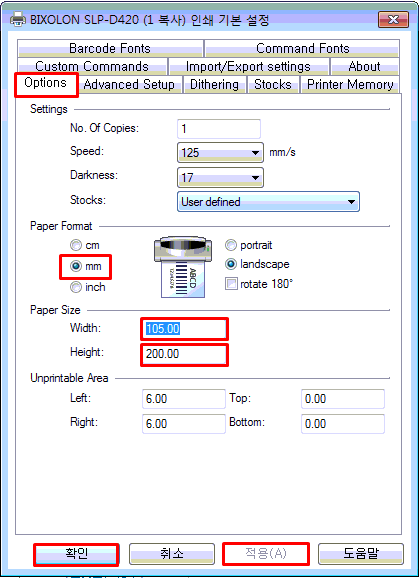The image size is (420, 578).
Task: Click the No. Of Copies field
Action: (219, 129)
